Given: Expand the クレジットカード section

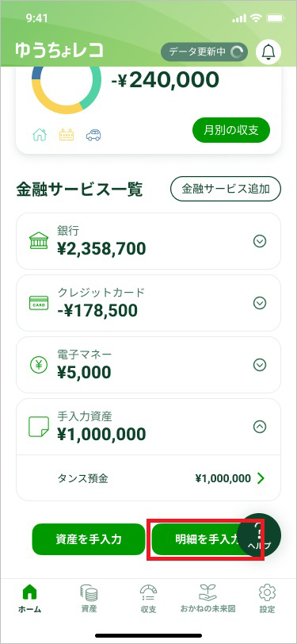Looking at the screenshot, I should (259, 303).
